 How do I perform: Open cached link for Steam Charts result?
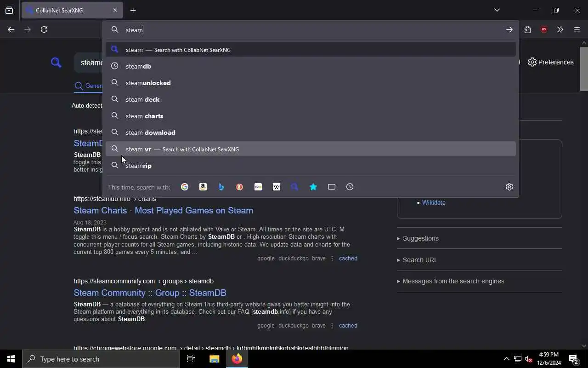pos(348,259)
